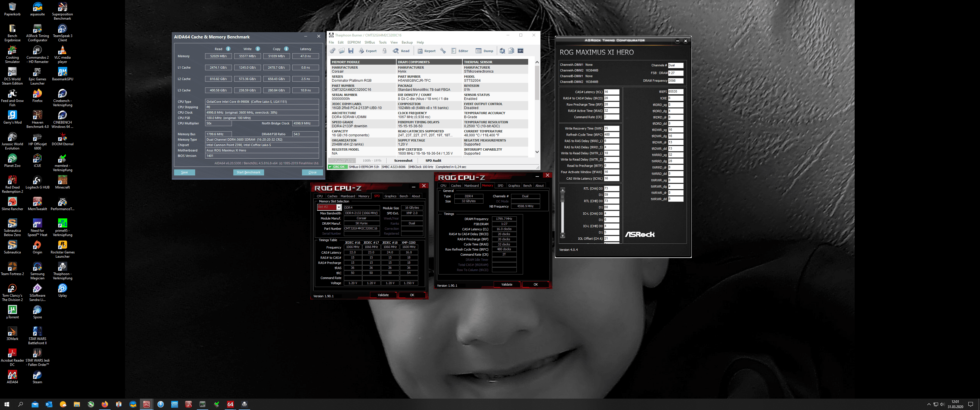Click the CAS# Latency (tCL) field in ASRock
Image resolution: width=980 pixels, height=410 pixels.
click(x=612, y=92)
